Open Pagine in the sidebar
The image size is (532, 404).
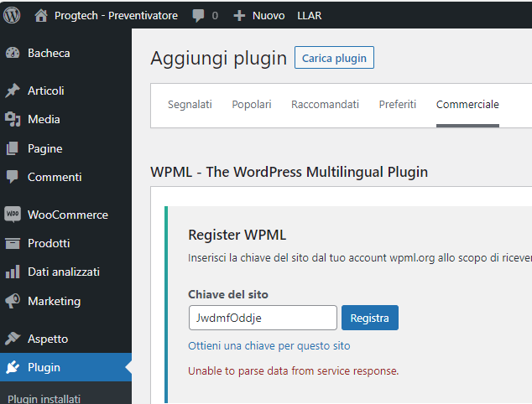tap(45, 148)
